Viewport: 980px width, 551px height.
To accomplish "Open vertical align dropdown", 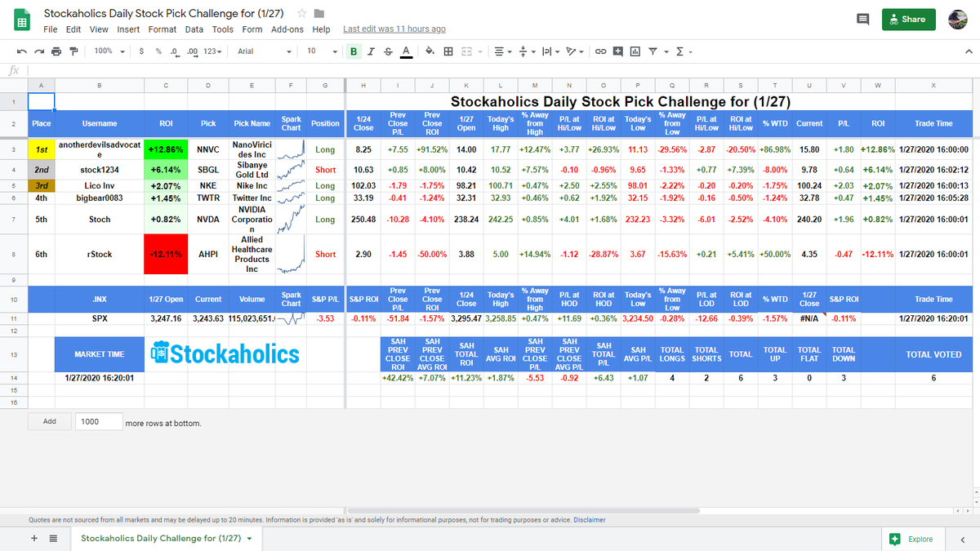I will click(x=526, y=51).
